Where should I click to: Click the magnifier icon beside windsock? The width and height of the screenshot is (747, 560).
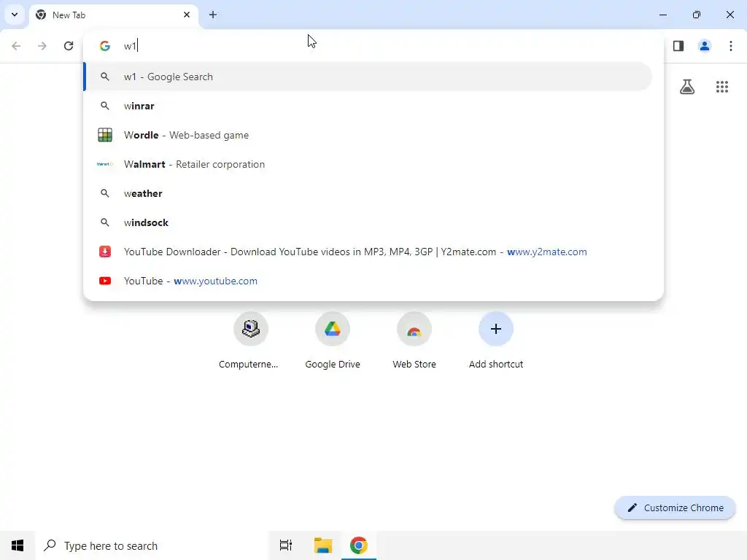[105, 222]
